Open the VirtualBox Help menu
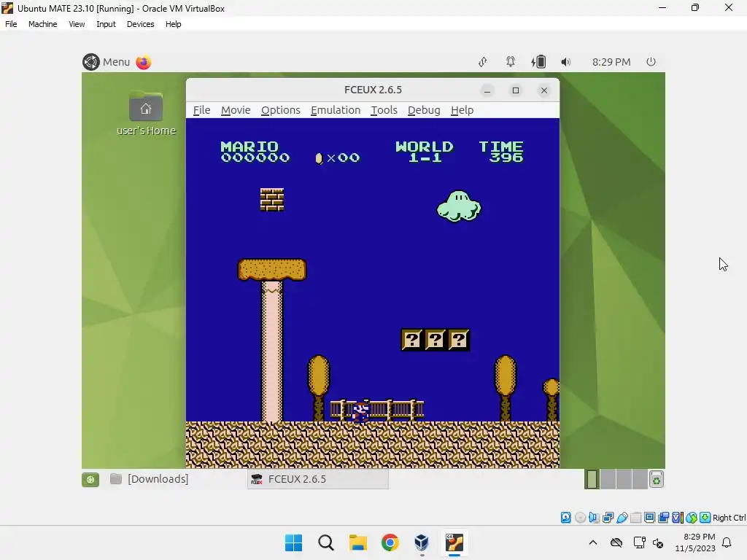This screenshot has height=560, width=747. tap(173, 24)
